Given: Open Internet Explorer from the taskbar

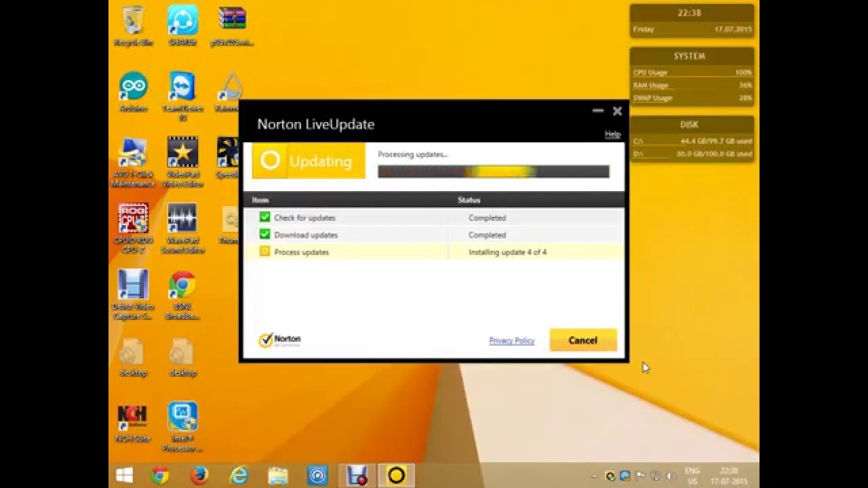Looking at the screenshot, I should [239, 475].
